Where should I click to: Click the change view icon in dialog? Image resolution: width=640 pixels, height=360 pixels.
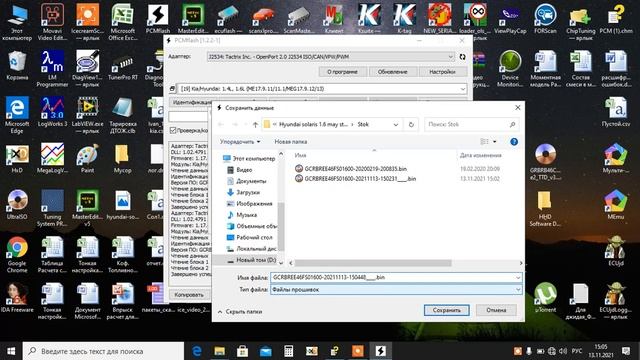(x=484, y=142)
